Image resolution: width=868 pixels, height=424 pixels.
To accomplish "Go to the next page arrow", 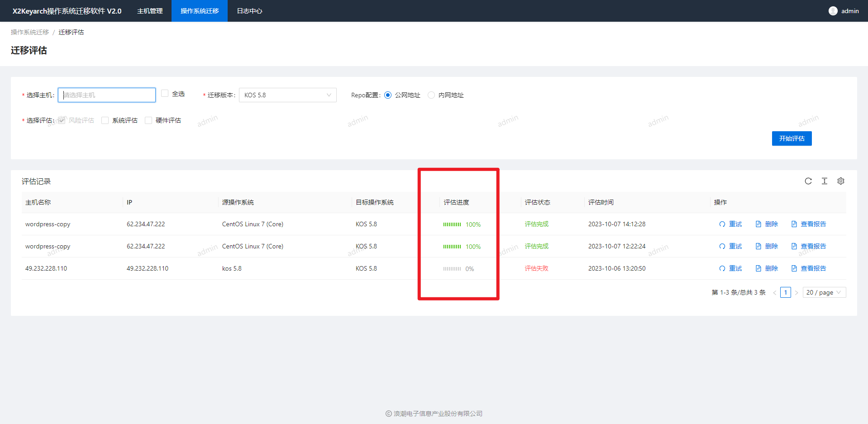I will [796, 293].
